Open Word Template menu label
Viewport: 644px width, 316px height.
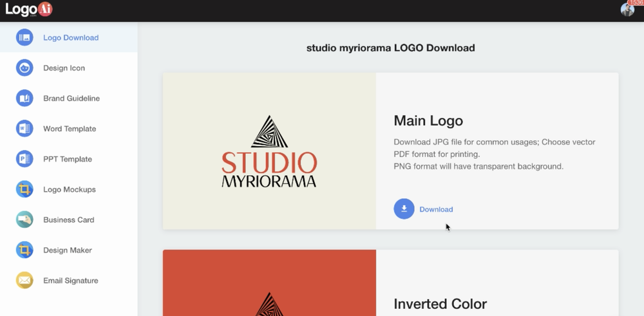tap(70, 129)
